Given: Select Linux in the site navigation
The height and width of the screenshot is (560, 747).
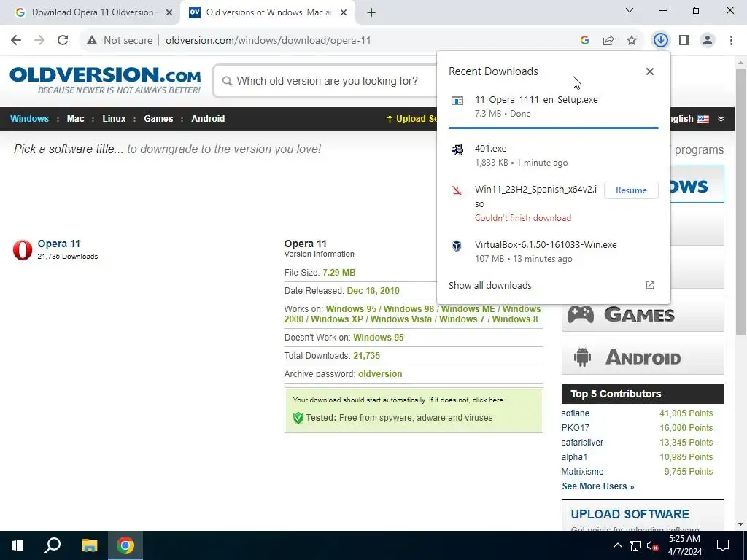Looking at the screenshot, I should [x=114, y=119].
